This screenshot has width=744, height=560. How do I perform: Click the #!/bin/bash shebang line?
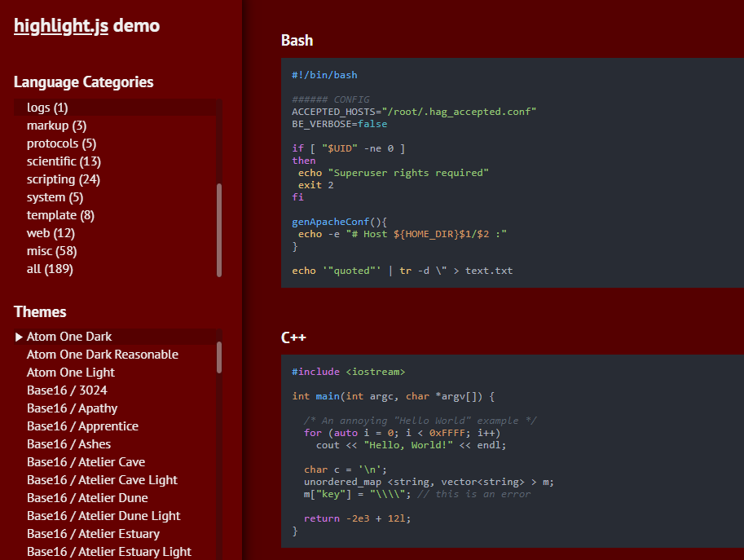[x=324, y=75]
